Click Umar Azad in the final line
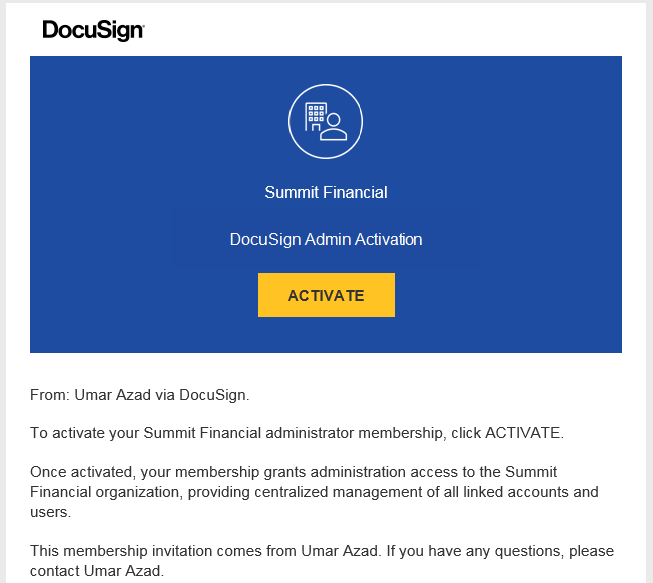The width and height of the screenshot is (653, 583). [124, 571]
